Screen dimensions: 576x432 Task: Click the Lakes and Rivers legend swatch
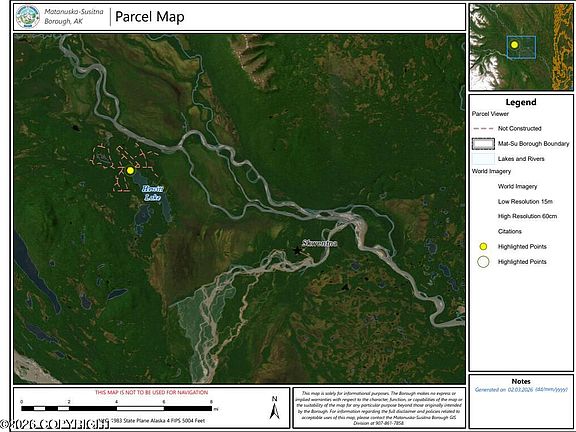pyautogui.click(x=483, y=159)
